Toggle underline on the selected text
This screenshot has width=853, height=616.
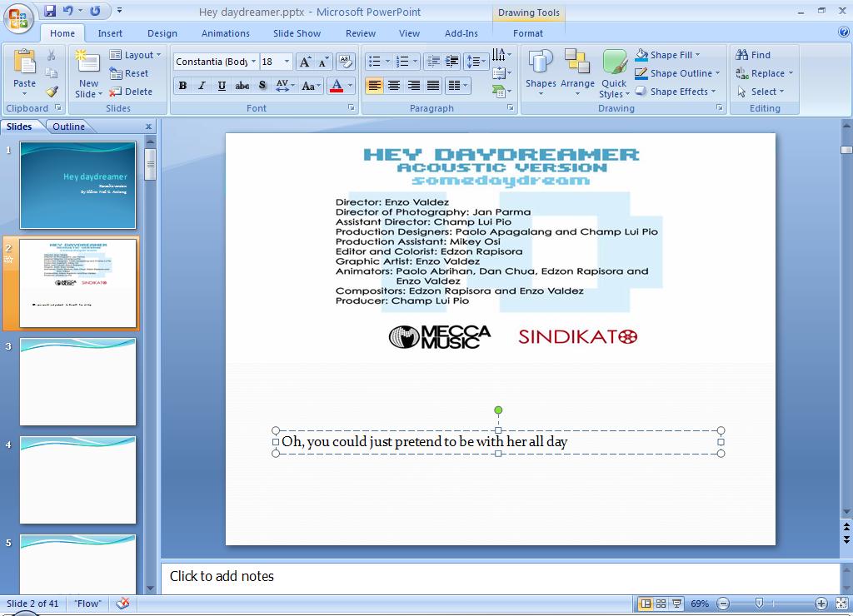pyautogui.click(x=222, y=86)
